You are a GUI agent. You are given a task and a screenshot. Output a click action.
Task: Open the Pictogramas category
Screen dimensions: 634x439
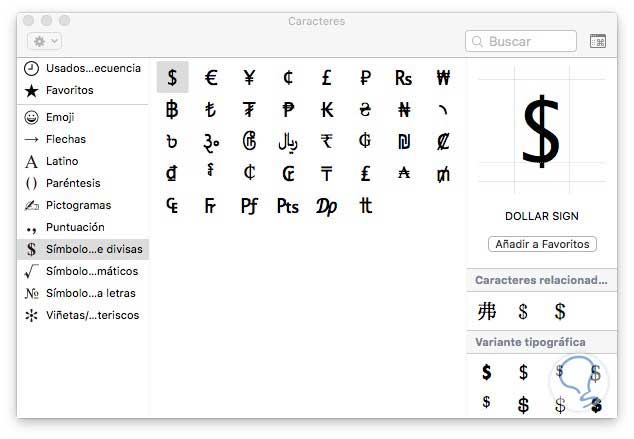point(78,205)
